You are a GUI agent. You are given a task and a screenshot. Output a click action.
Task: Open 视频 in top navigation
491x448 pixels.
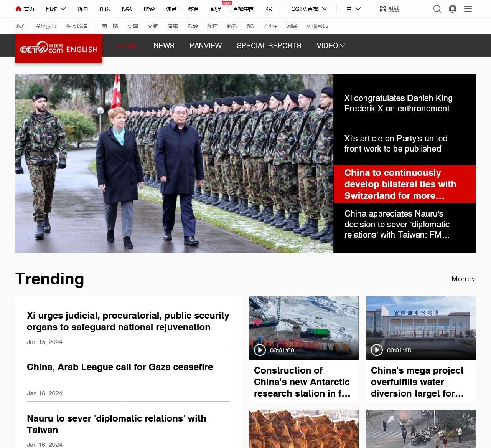click(x=127, y=9)
